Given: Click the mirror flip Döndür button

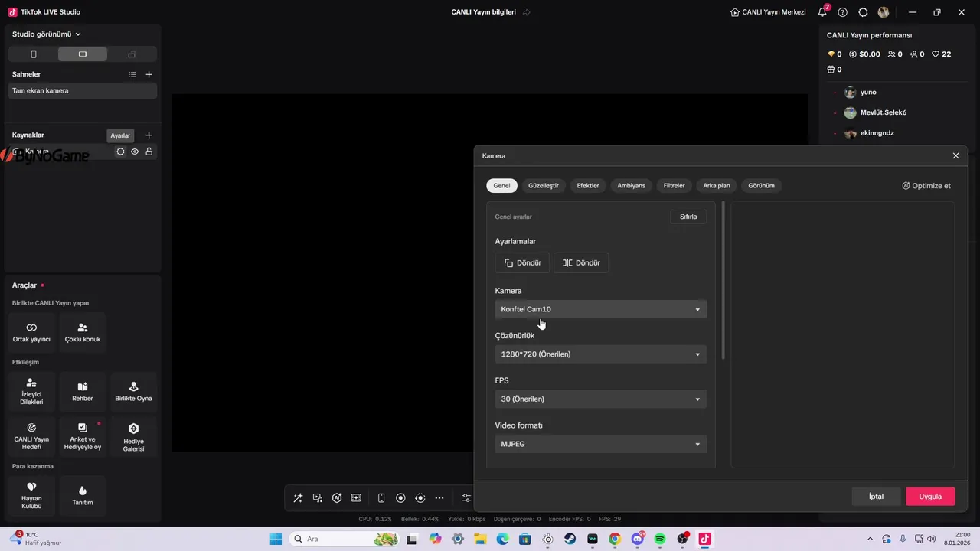Looking at the screenshot, I should pyautogui.click(x=581, y=262).
